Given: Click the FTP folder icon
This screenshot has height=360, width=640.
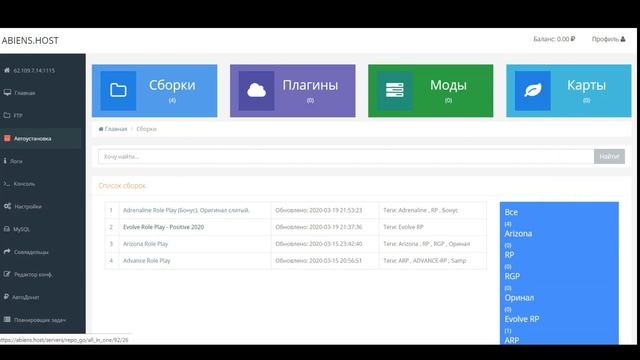Looking at the screenshot, I should 7,116.
